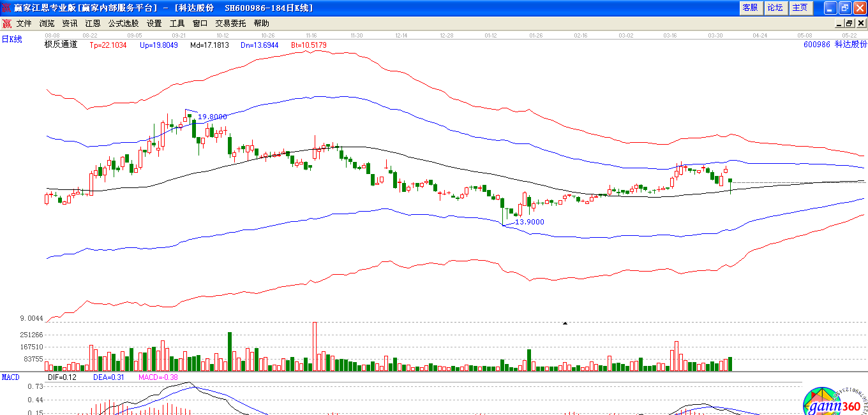Viewport: 868px width, 415px height.
Task: Click the 03-16 date marker
Action: pos(670,36)
